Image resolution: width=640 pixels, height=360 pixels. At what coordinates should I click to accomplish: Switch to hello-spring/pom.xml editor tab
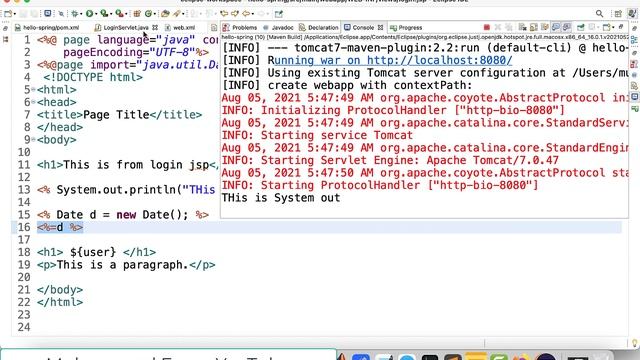pos(47,27)
